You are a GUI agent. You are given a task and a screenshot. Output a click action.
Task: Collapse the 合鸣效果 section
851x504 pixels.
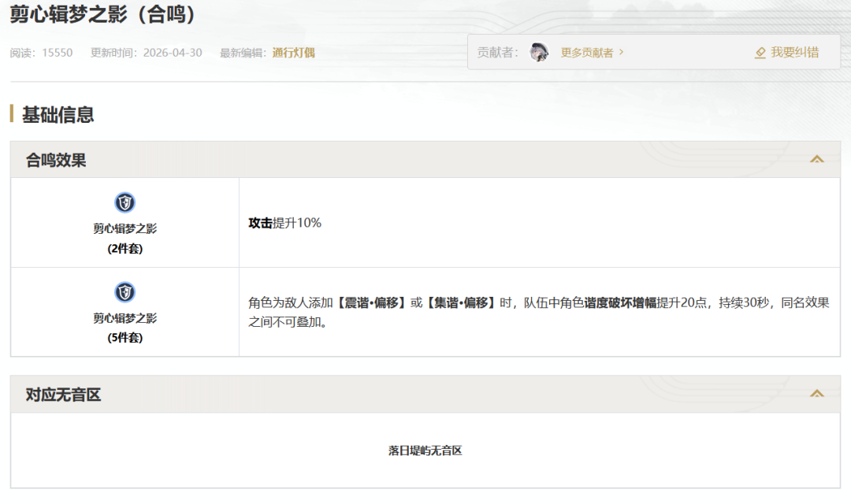click(817, 159)
